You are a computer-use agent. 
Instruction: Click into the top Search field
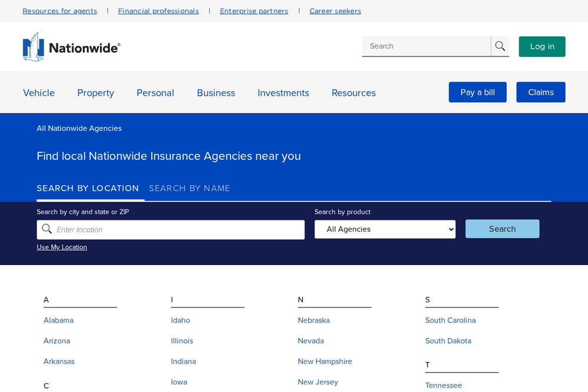coord(426,46)
